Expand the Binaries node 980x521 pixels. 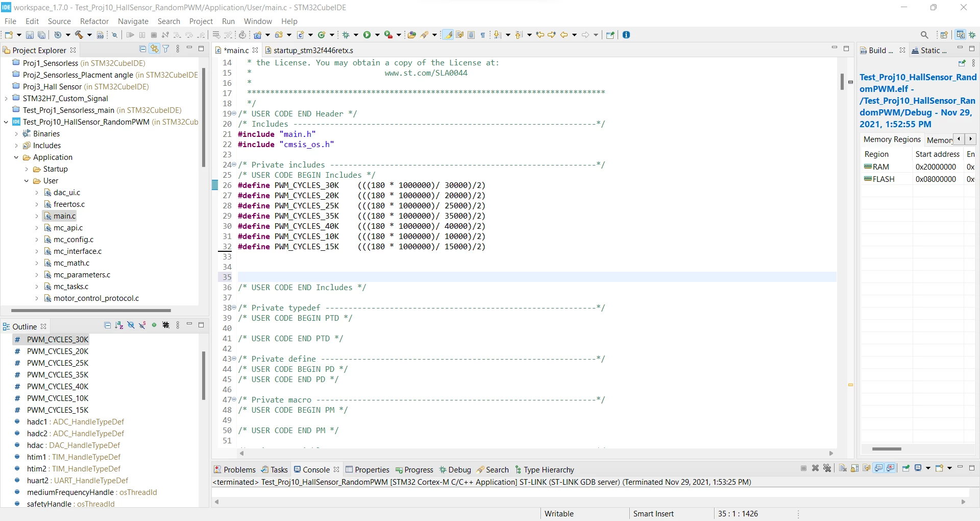pyautogui.click(x=16, y=134)
